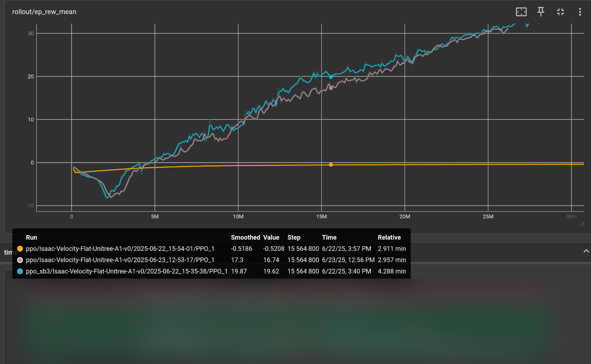Viewport: 591px width, 364px height.
Task: Click the smoothed value 17.3
Action: tap(237, 260)
